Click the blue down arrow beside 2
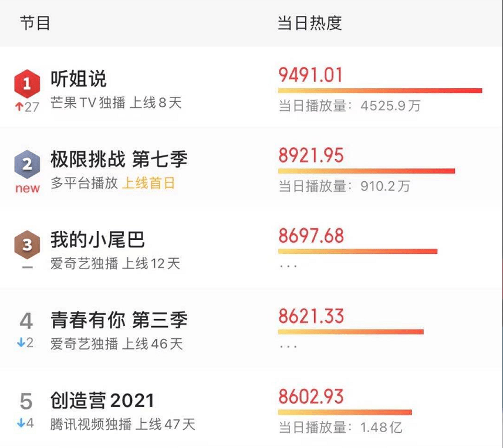The image size is (503, 448). (x=21, y=343)
